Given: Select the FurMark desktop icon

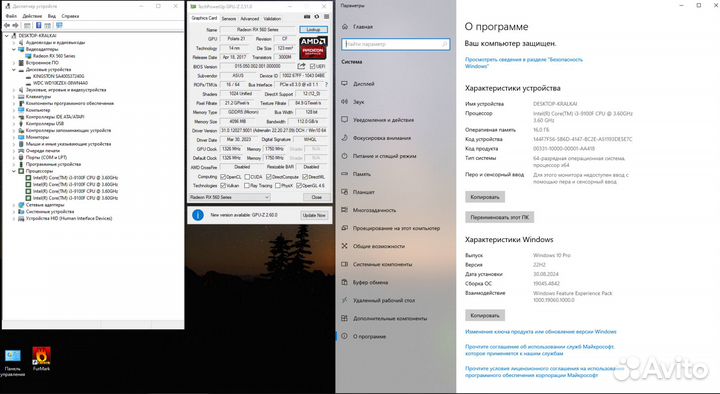Looking at the screenshot, I should (x=41, y=359).
